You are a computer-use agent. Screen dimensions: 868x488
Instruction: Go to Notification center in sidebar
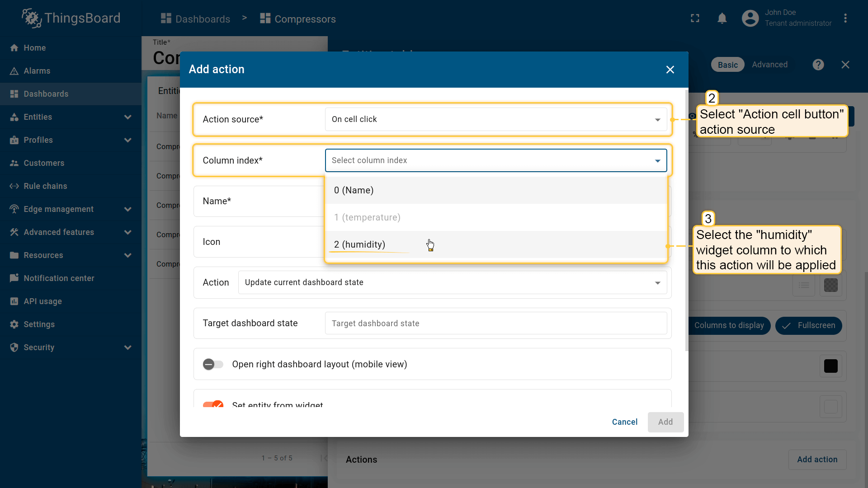(x=59, y=278)
